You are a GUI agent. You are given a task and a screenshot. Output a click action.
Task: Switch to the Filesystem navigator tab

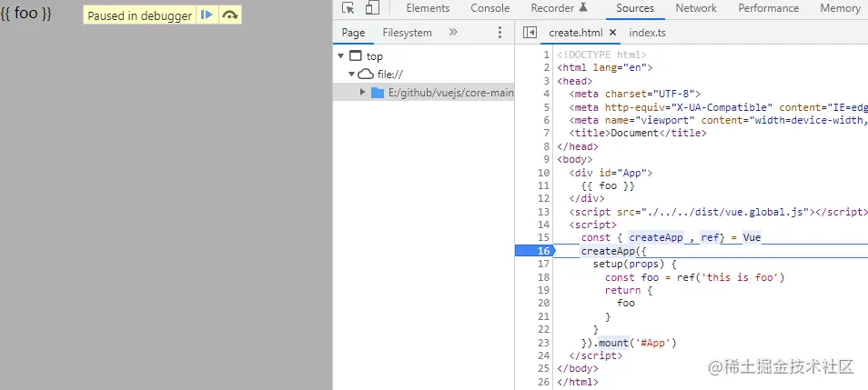(x=407, y=33)
